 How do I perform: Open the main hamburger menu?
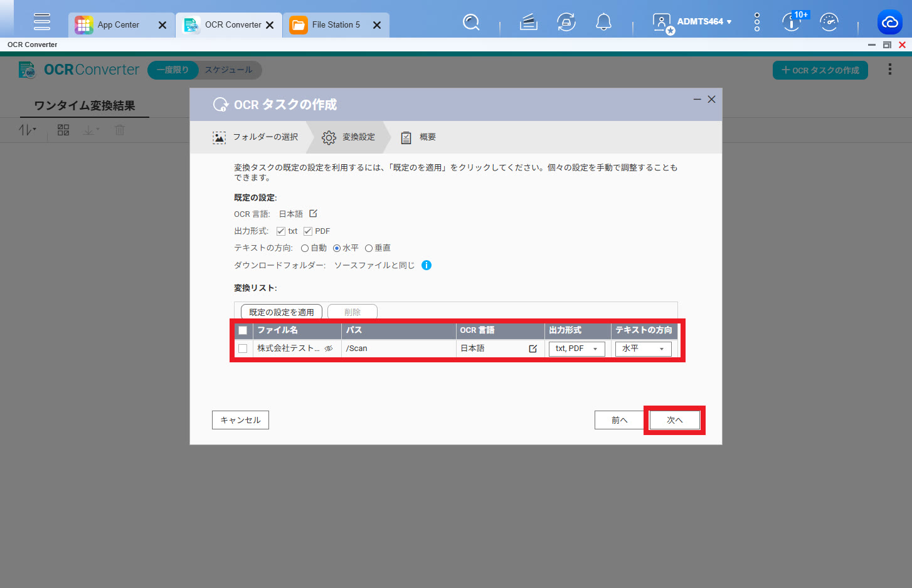(x=42, y=22)
